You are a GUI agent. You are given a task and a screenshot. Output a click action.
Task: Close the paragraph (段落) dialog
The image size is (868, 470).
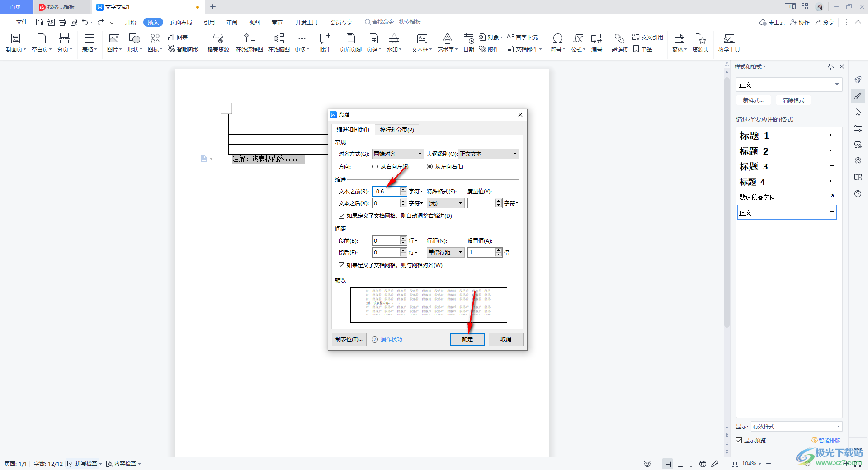(x=520, y=115)
